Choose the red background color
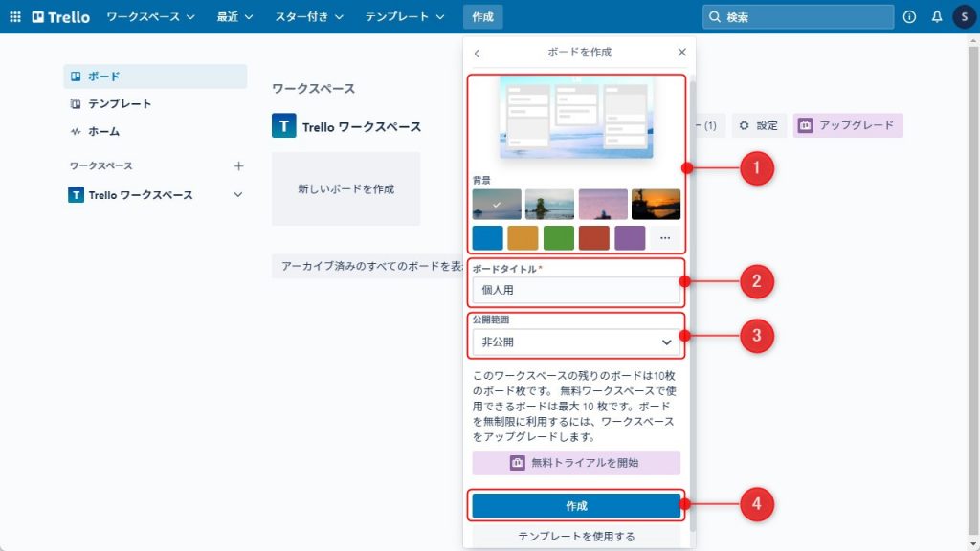The width and height of the screenshot is (980, 551). pyautogui.click(x=593, y=238)
